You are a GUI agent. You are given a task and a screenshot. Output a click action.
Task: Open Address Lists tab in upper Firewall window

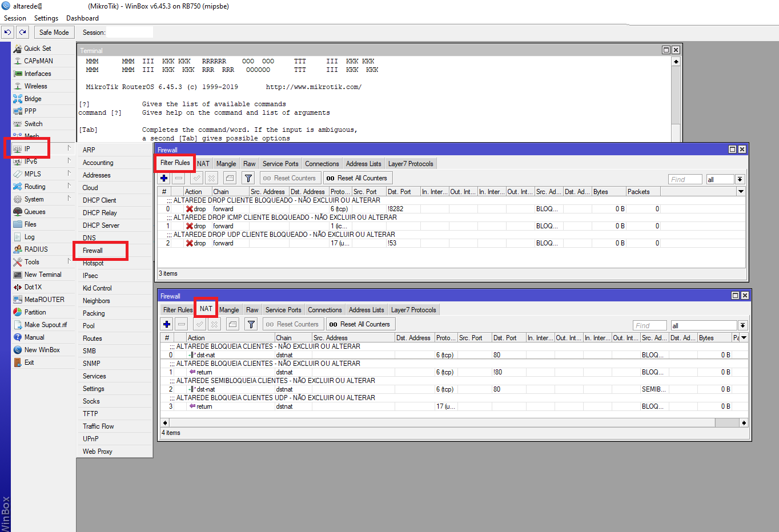[x=364, y=164]
